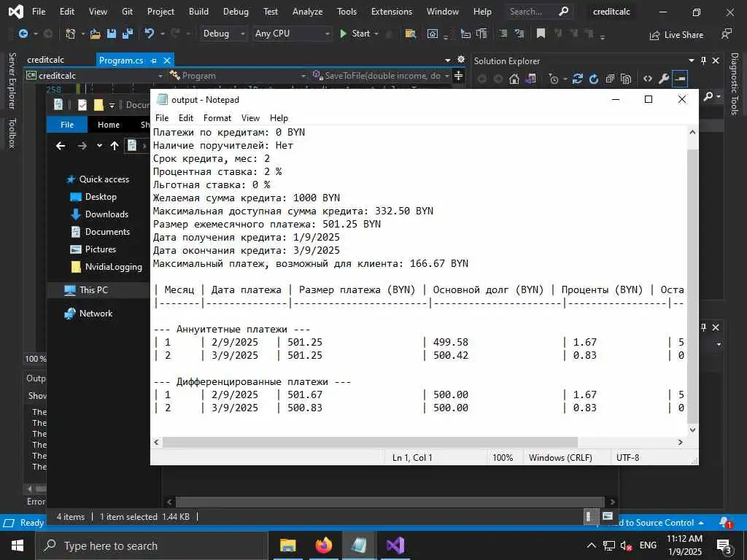
Task: Click the File Explorer Up arrow
Action: pyautogui.click(x=115, y=146)
